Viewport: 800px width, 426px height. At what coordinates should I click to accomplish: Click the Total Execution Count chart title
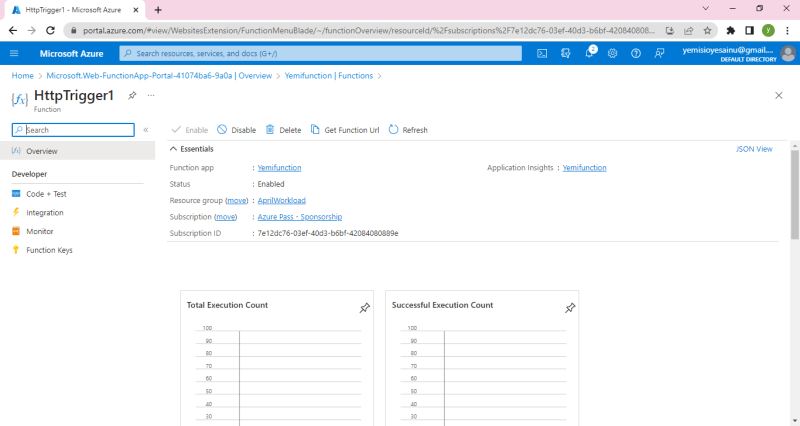click(227, 305)
